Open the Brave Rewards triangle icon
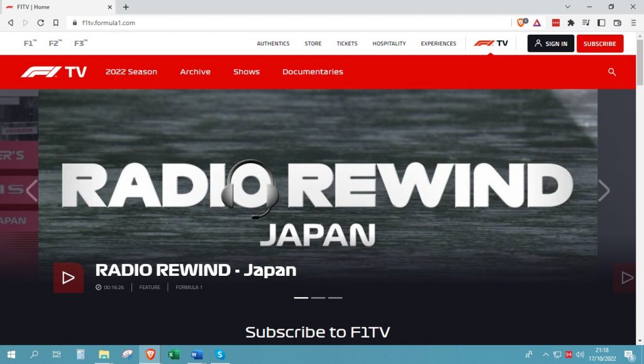The image size is (644, 364). click(537, 22)
